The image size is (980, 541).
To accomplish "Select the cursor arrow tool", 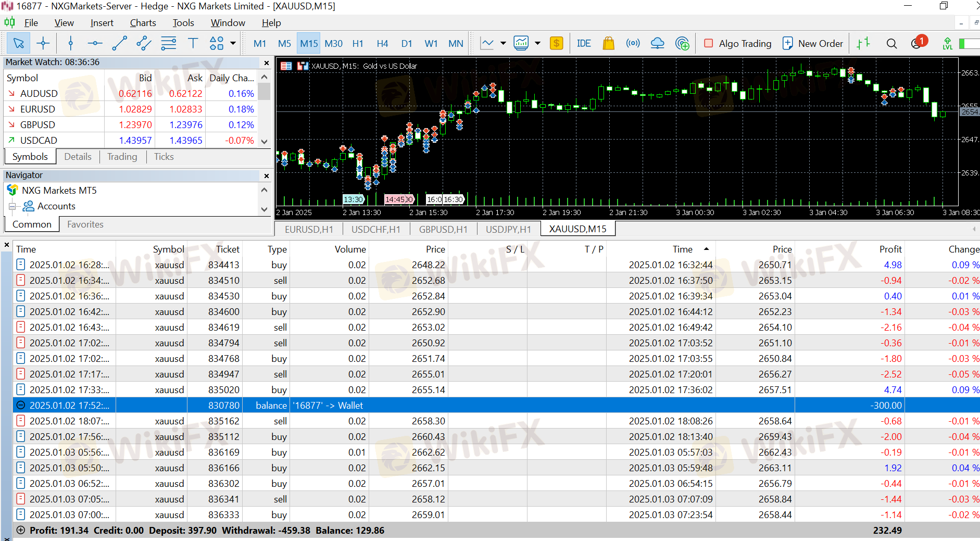I will pos(19,43).
